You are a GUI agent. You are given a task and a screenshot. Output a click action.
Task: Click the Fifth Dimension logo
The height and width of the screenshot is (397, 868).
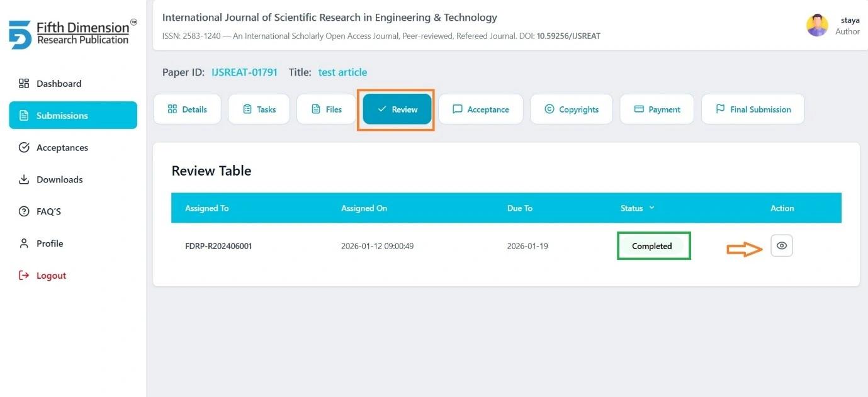(x=73, y=34)
